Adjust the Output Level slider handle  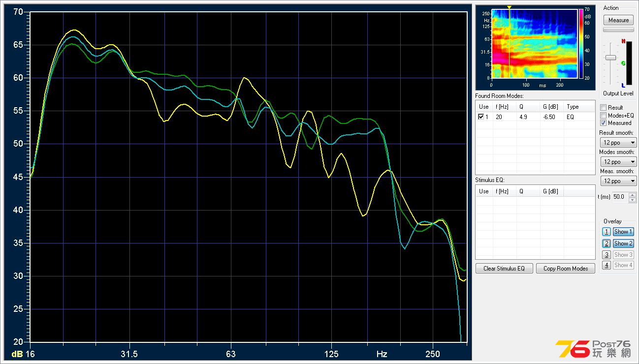[610, 58]
